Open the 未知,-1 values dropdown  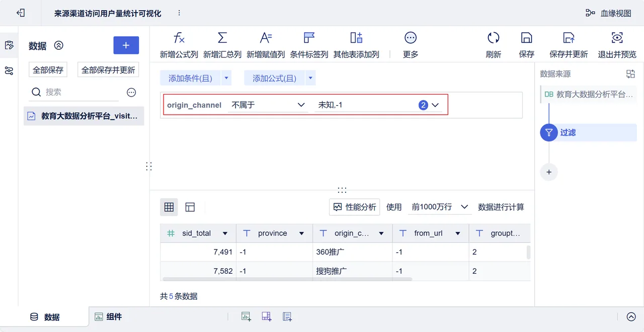pos(378,105)
